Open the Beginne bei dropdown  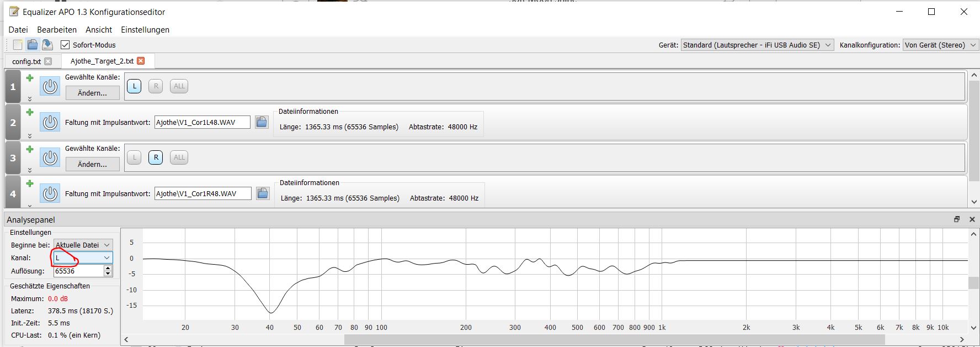(x=83, y=245)
